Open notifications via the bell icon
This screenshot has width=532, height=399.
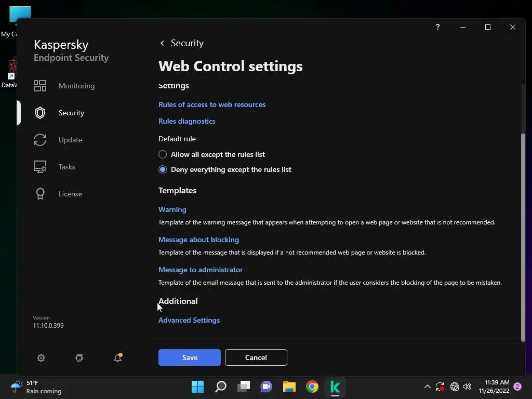tap(118, 357)
